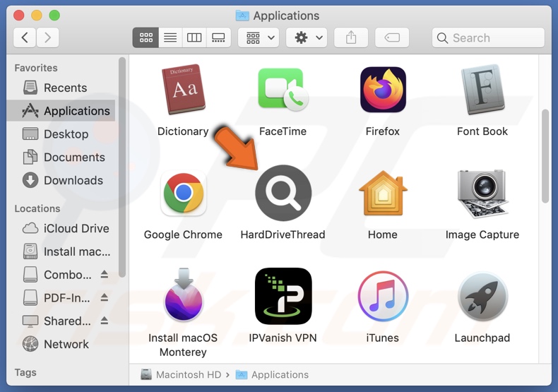Select the Google Chrome app icon
Viewport: 558px width, 392px height.
pos(183,193)
